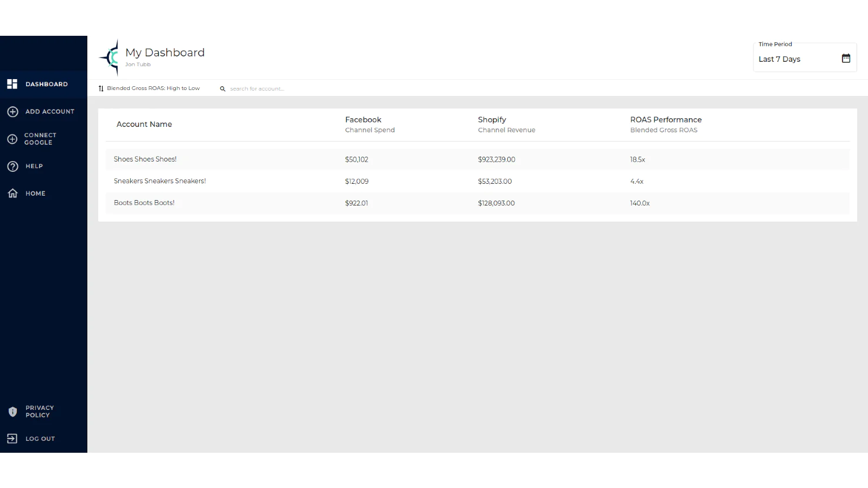Click the search magnifier icon
The height and width of the screenshot is (488, 868).
[222, 89]
